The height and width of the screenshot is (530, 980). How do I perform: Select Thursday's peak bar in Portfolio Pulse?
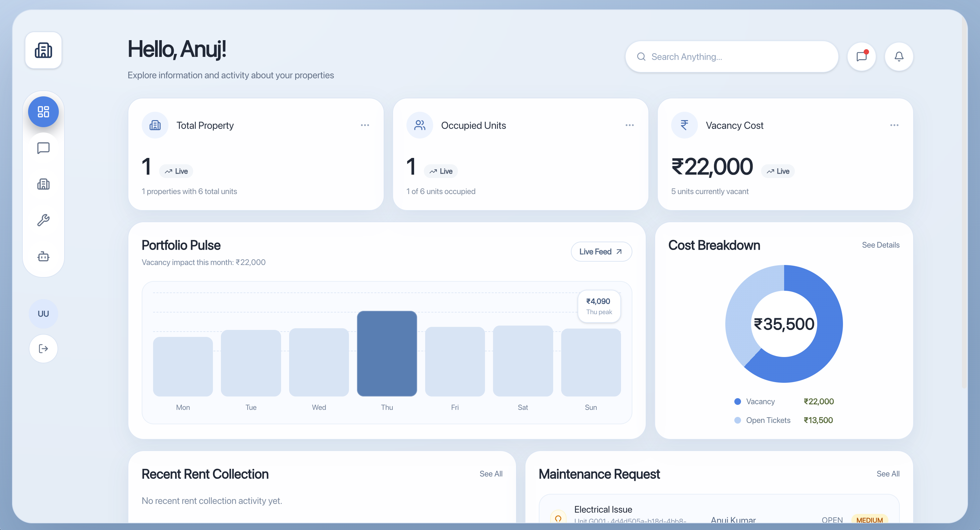[386, 353]
